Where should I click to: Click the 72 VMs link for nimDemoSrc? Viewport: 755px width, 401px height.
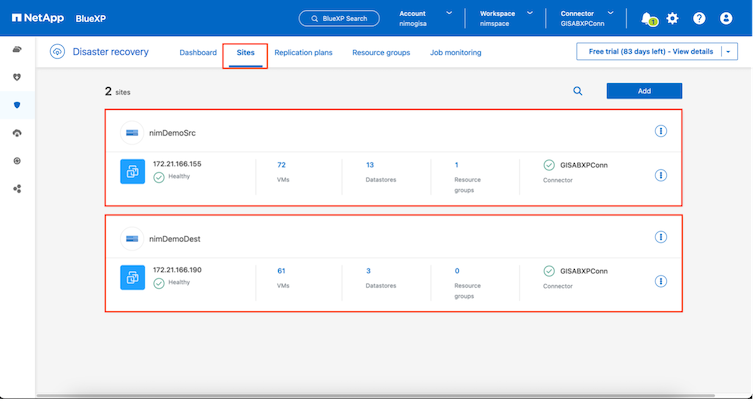click(x=282, y=164)
